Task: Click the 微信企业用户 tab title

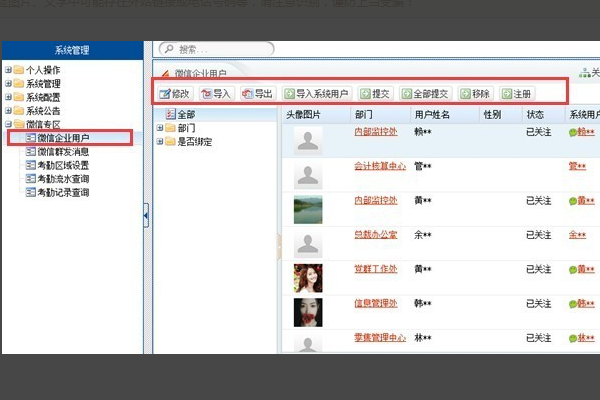Action: 201,73
